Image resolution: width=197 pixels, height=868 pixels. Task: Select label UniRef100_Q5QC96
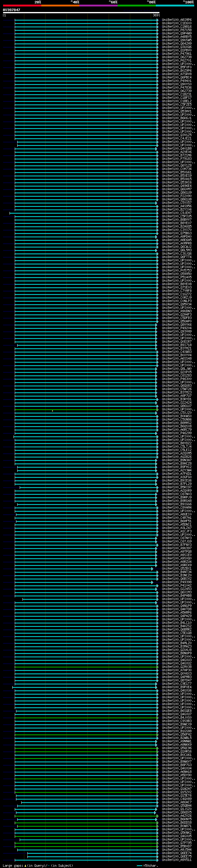[176, 748]
